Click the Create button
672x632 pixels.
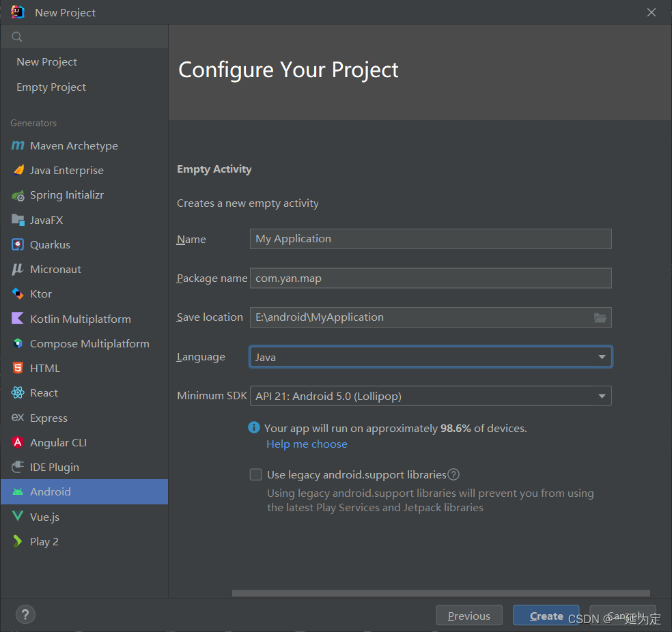(x=546, y=616)
